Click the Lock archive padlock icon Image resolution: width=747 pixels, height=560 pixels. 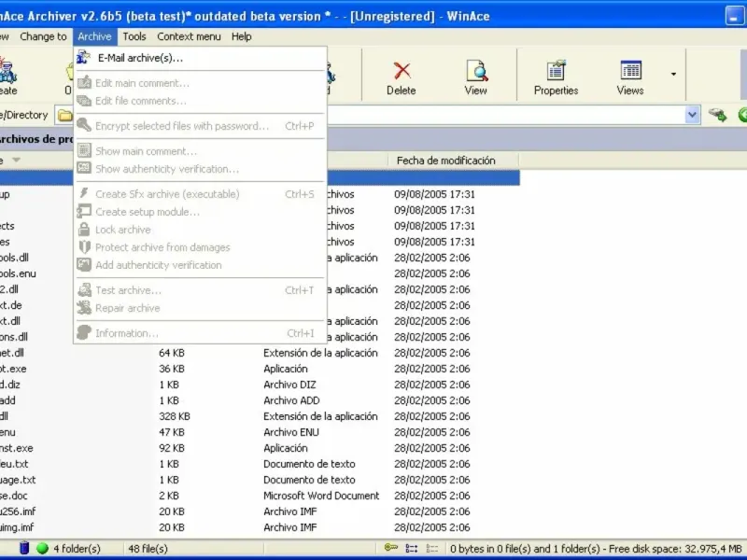(84, 230)
